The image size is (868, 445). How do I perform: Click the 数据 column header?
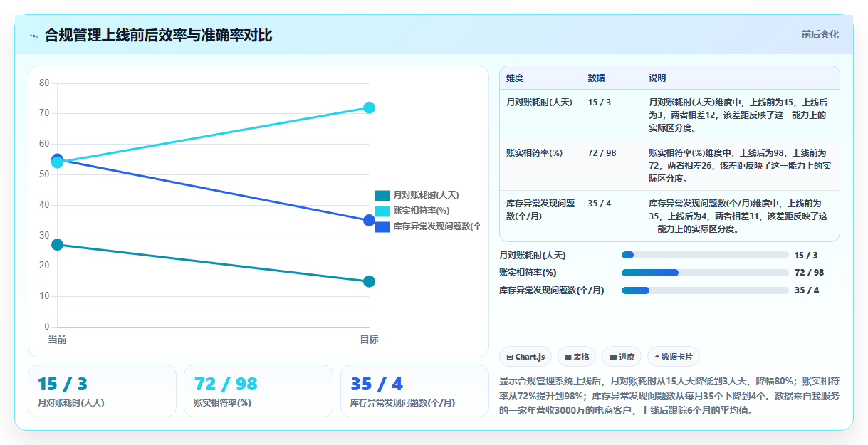(597, 78)
